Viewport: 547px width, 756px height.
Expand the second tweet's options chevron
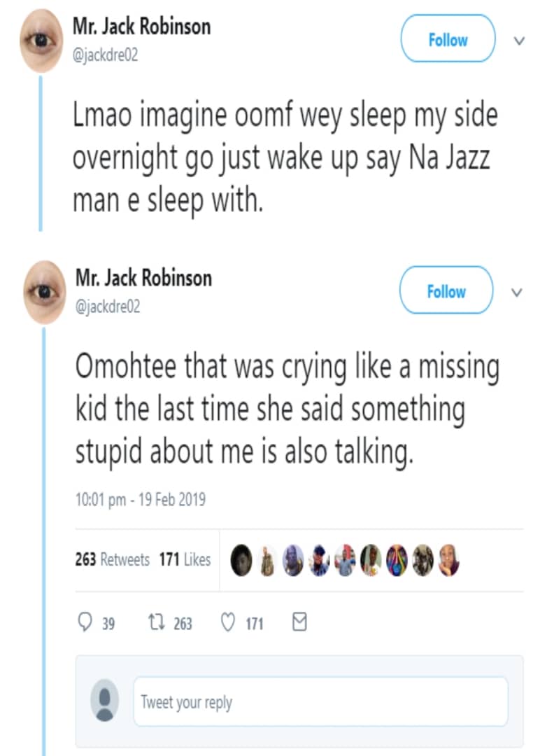[516, 292]
